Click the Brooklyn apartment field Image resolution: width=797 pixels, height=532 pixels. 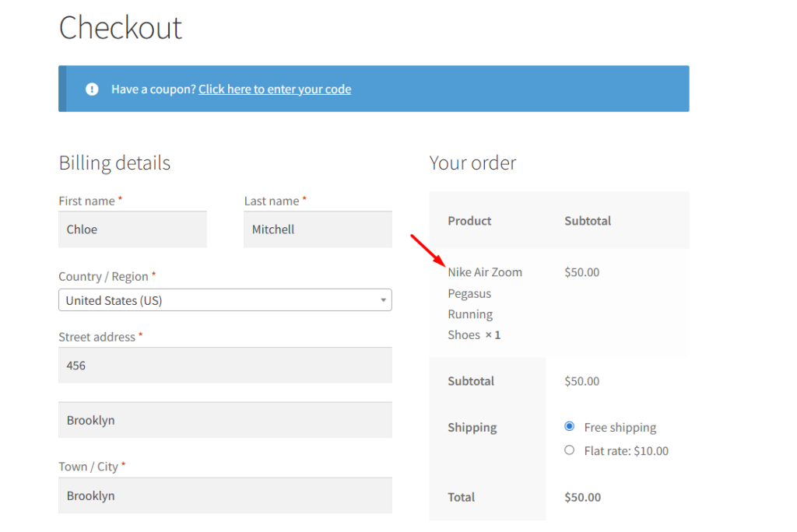225,420
